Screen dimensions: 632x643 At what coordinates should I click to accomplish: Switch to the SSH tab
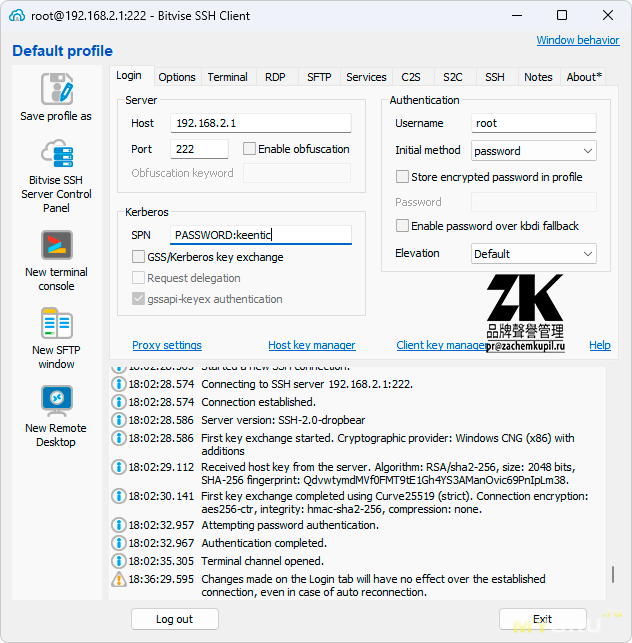[x=495, y=77]
